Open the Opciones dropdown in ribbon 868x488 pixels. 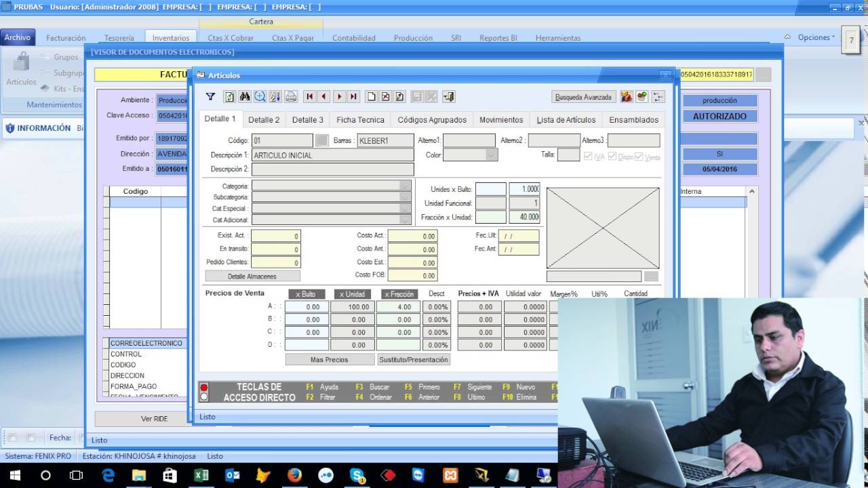pos(816,37)
